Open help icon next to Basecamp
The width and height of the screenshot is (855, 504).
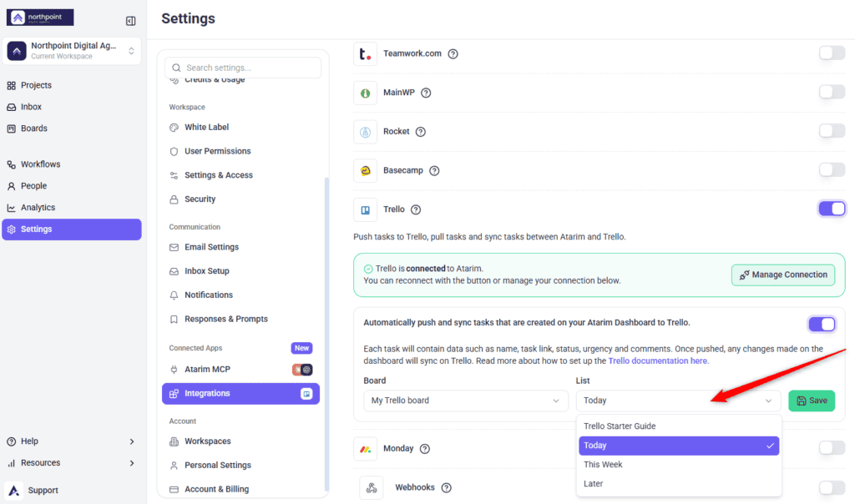click(x=434, y=170)
